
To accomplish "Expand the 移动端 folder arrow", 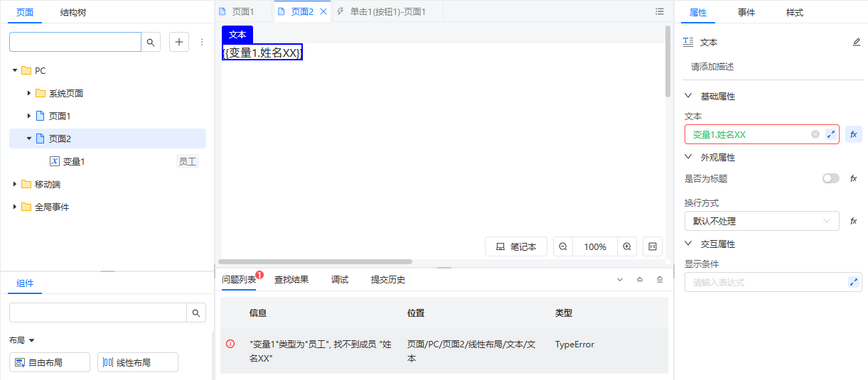I will (15, 184).
